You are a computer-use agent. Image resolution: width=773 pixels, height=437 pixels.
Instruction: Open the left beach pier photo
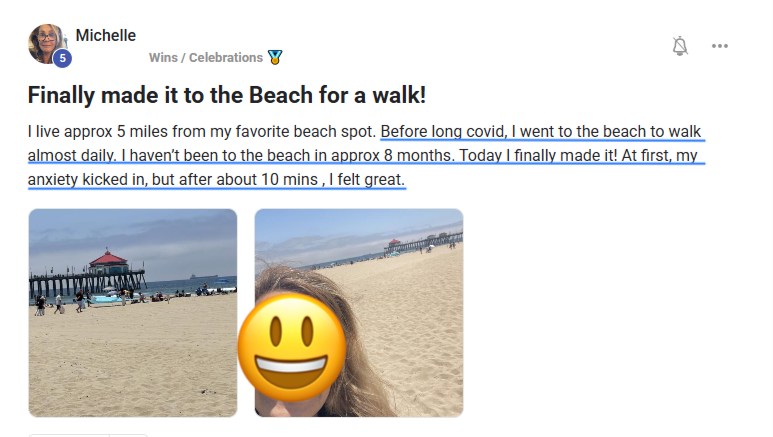132,312
